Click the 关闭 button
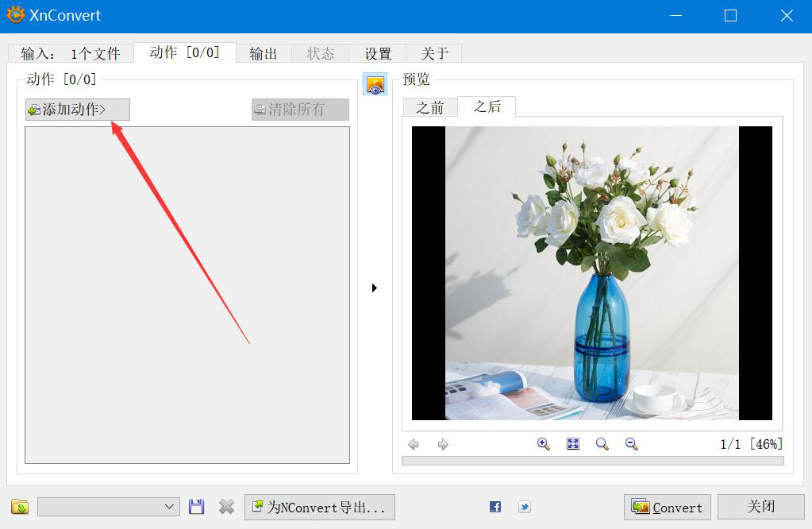The height and width of the screenshot is (529, 812). [760, 507]
